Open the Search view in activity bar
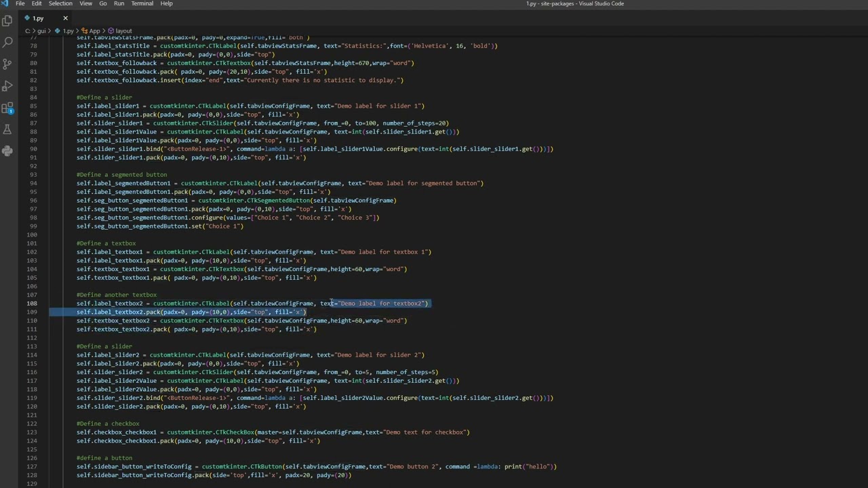The width and height of the screenshot is (868, 488). click(7, 42)
